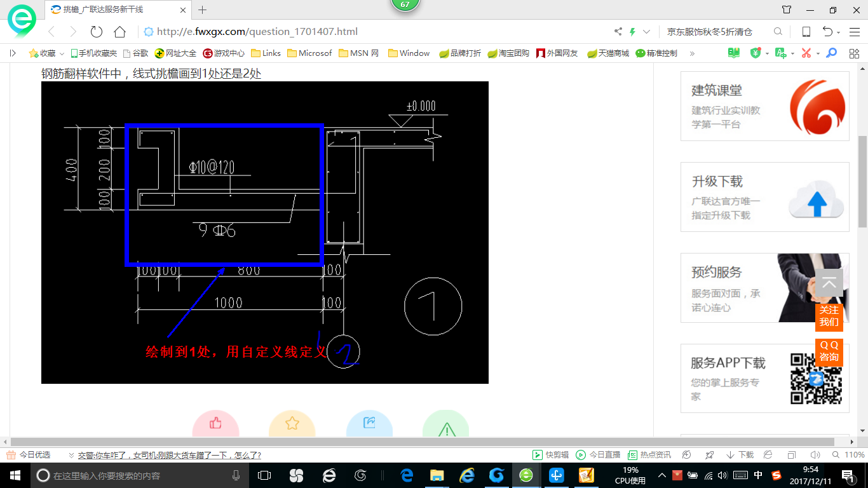Screen dimensions: 868x488
Task: Click the green warning report icon
Action: click(446, 424)
